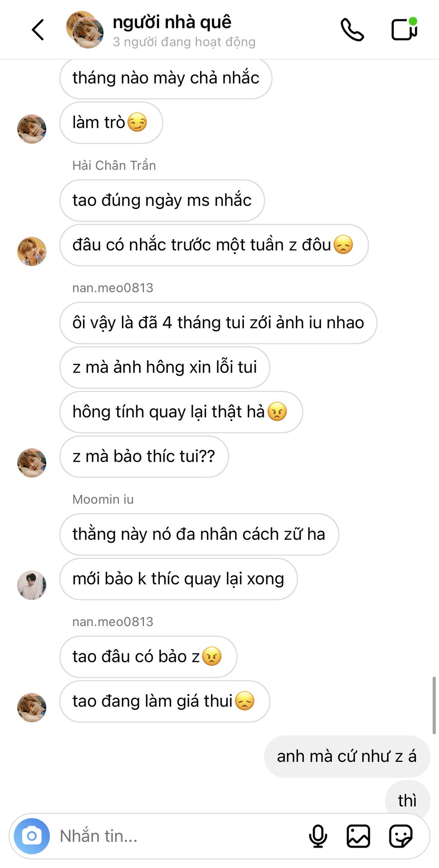The image size is (439, 868).
Task: Tap Moomin iu's avatar beside 'mới bảo k thíc'
Action: click(32, 585)
